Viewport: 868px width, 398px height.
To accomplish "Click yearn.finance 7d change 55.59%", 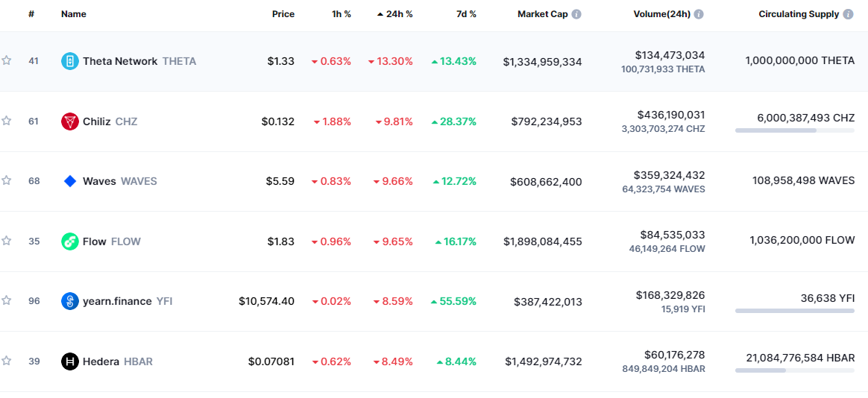I will coord(454,301).
